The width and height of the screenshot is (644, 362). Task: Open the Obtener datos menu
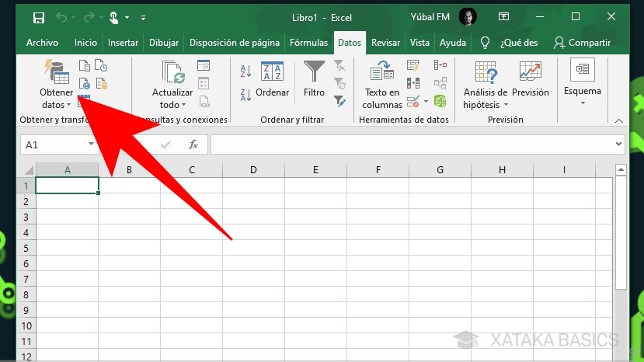56,84
